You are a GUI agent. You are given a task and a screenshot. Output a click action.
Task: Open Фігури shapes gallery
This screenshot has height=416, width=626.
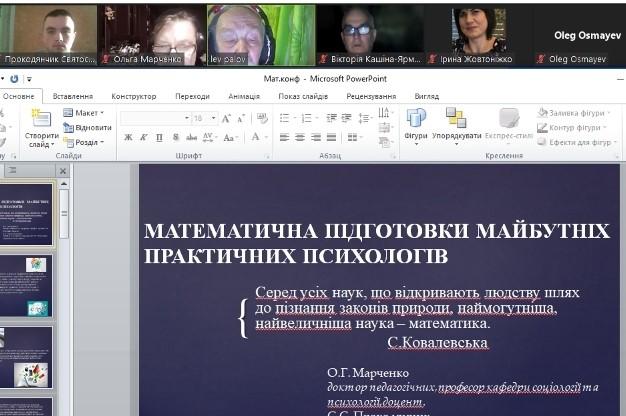416,126
